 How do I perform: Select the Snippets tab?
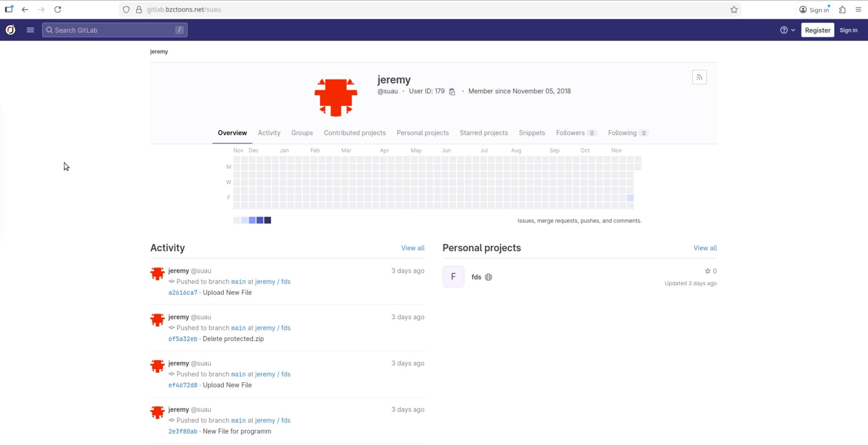pos(531,133)
